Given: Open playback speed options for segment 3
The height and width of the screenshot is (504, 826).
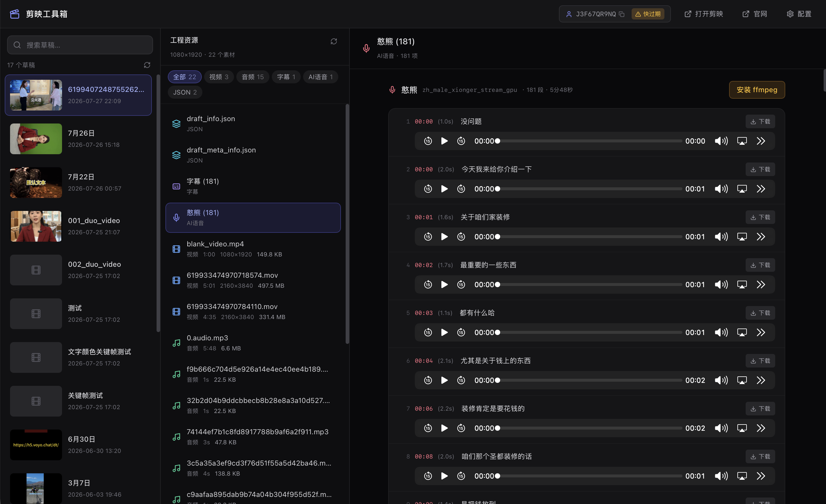Looking at the screenshot, I should tap(761, 237).
